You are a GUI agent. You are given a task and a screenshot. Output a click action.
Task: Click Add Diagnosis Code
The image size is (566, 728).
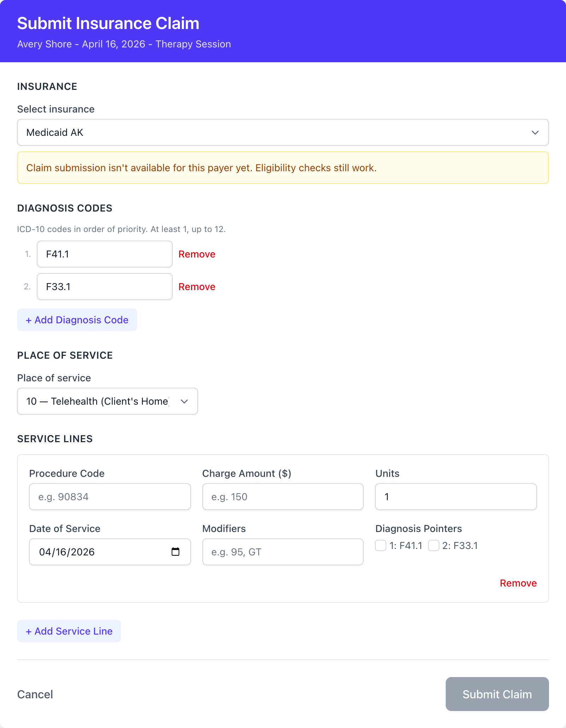[x=77, y=320]
